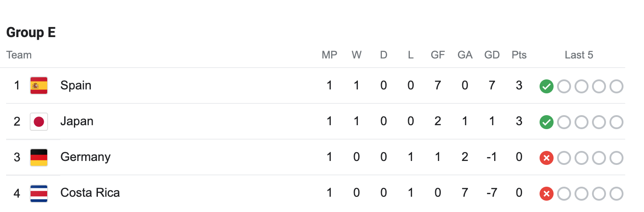Click the Pts column header

519,55
